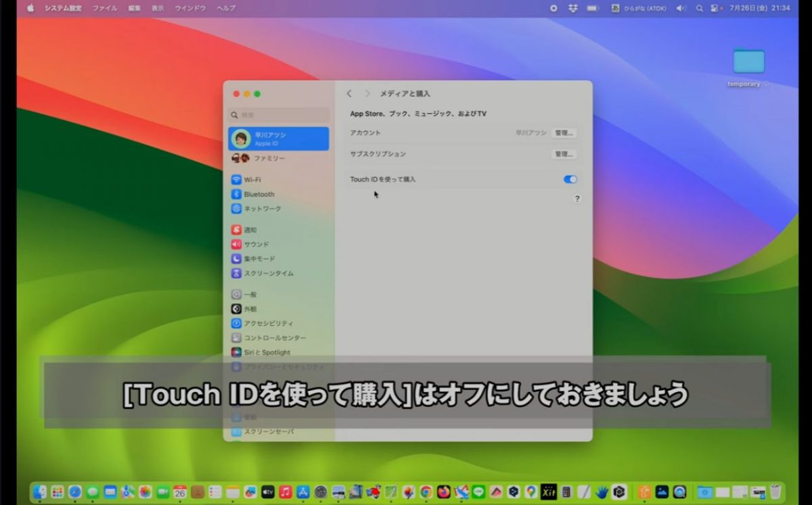Open the ヘルプ menu
Screen dimensions: 812x505
(x=226, y=8)
